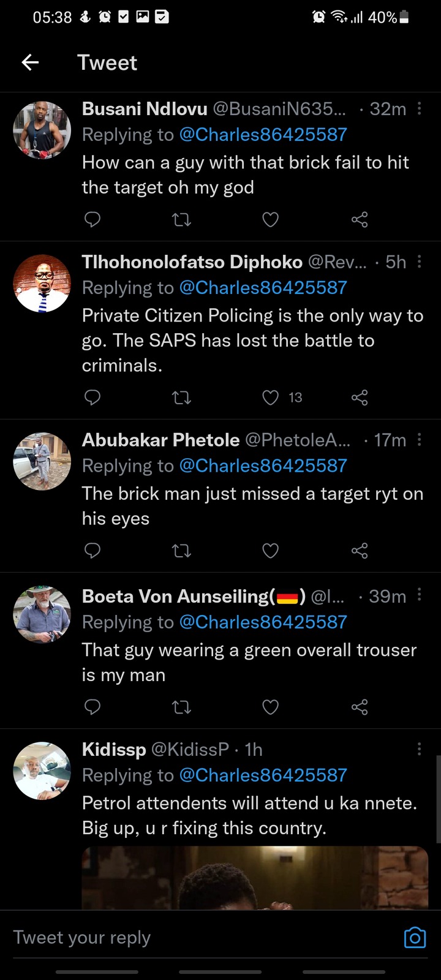Share Boeta Von Aunseiling's green overall tweet
Image resolution: width=441 pixels, height=980 pixels.
(360, 707)
